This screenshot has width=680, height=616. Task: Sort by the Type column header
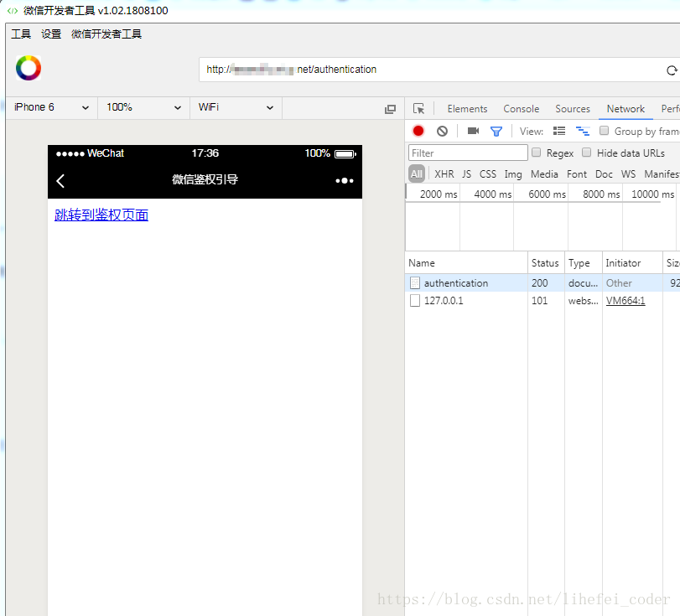click(x=584, y=262)
